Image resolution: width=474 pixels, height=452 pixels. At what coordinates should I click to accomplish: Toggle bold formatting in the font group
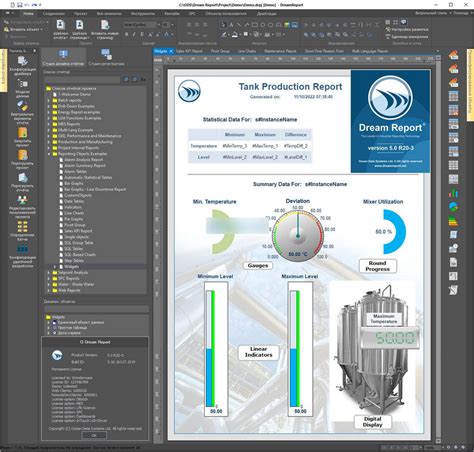[x=127, y=34]
